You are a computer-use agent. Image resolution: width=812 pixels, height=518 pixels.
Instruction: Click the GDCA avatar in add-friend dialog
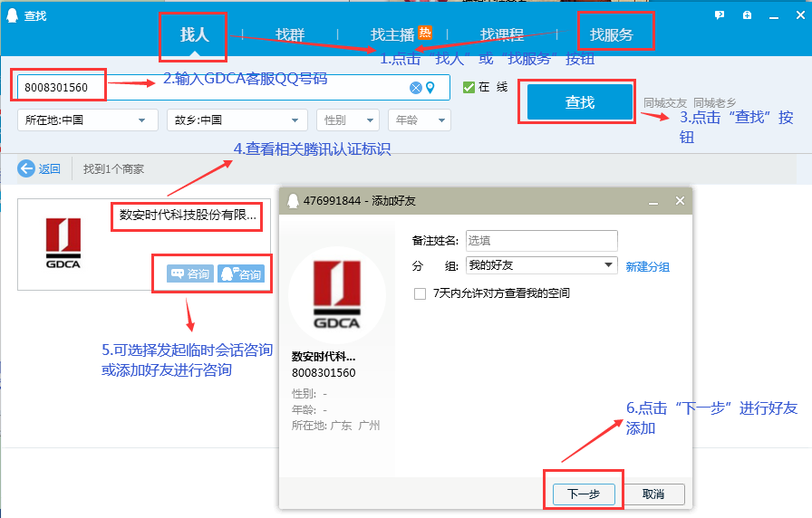[337, 295]
